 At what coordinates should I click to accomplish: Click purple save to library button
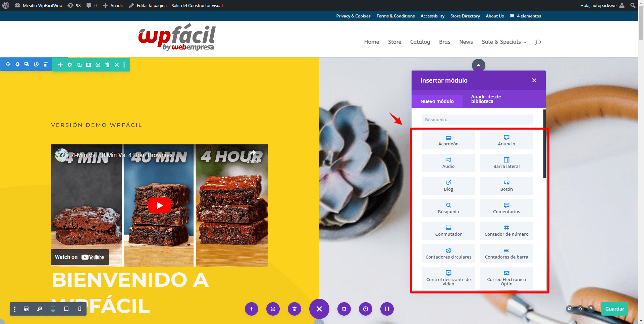pyautogui.click(x=273, y=309)
